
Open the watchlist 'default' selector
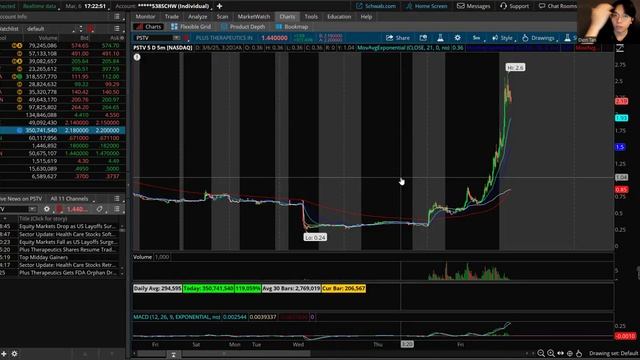click(x=50, y=29)
